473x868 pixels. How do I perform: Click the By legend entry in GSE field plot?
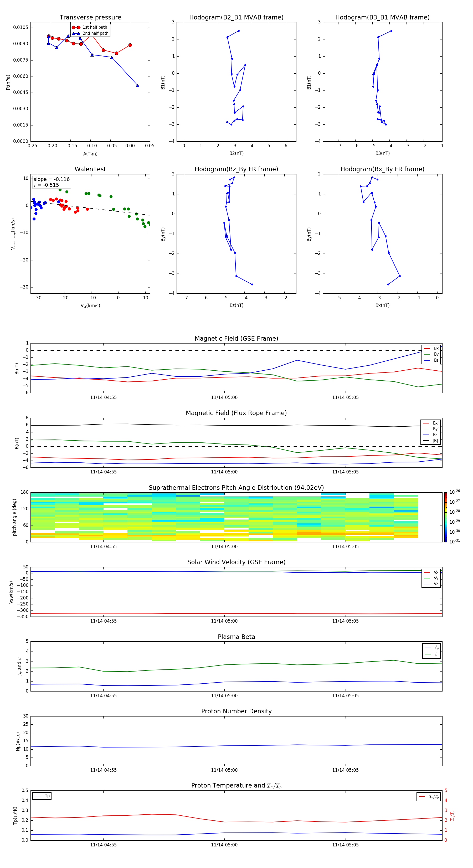[431, 354]
